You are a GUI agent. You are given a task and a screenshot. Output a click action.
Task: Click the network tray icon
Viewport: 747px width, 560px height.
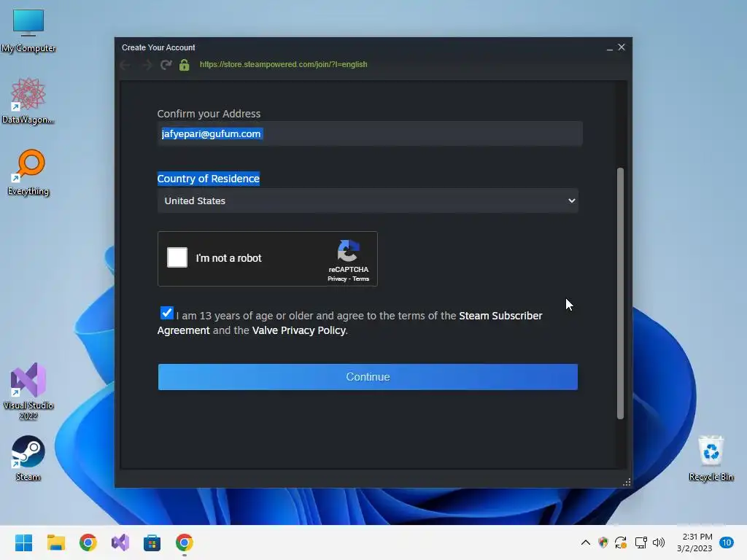click(x=640, y=542)
